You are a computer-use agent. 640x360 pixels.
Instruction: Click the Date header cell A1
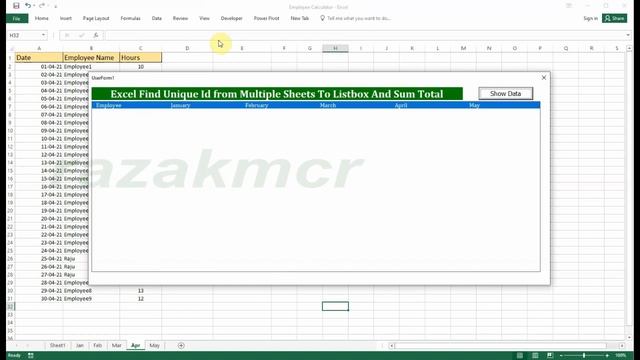[39, 58]
